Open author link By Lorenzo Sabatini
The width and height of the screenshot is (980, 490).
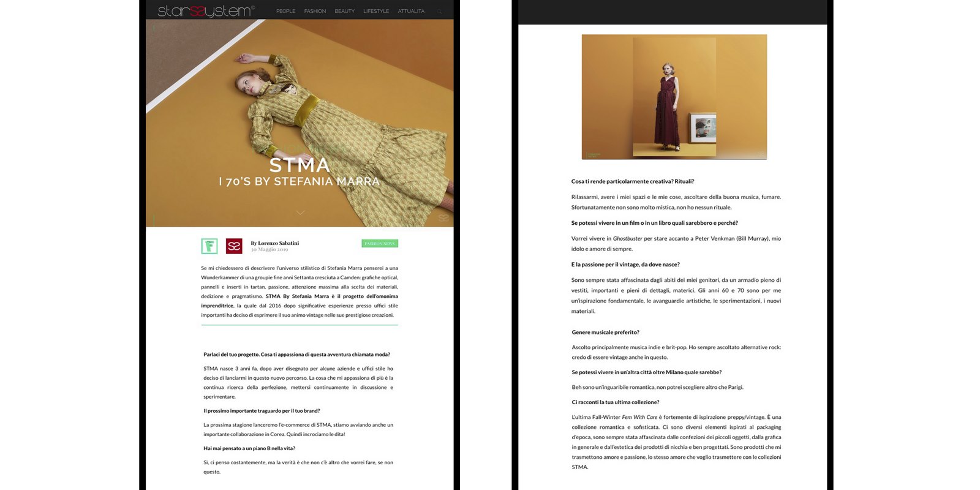[275, 243]
